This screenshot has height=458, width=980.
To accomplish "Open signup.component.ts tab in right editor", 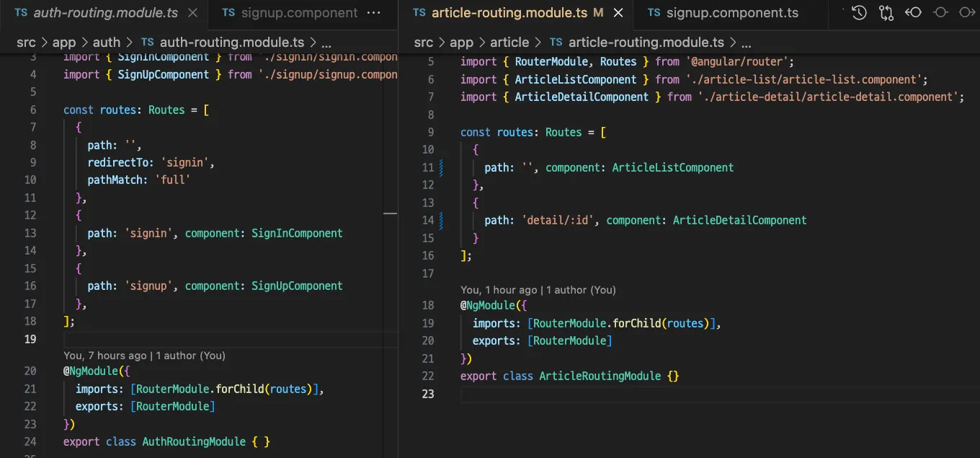I will click(x=731, y=13).
